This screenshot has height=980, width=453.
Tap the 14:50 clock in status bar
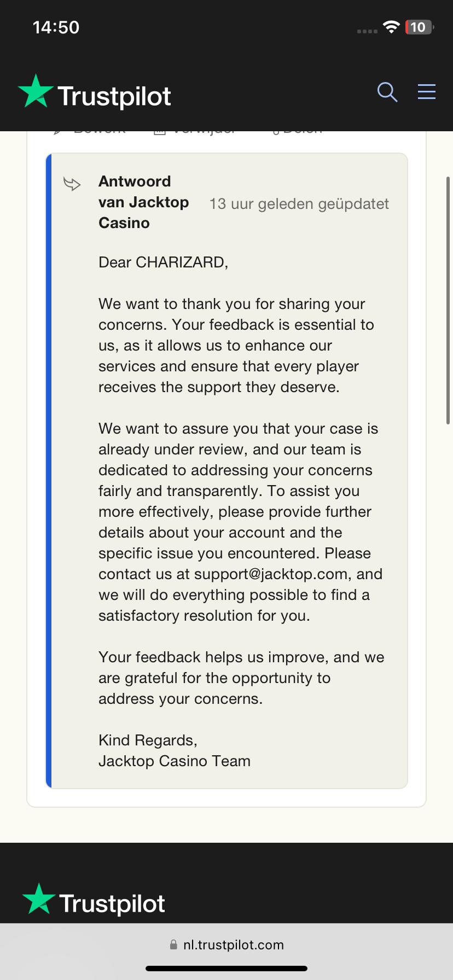tap(56, 27)
